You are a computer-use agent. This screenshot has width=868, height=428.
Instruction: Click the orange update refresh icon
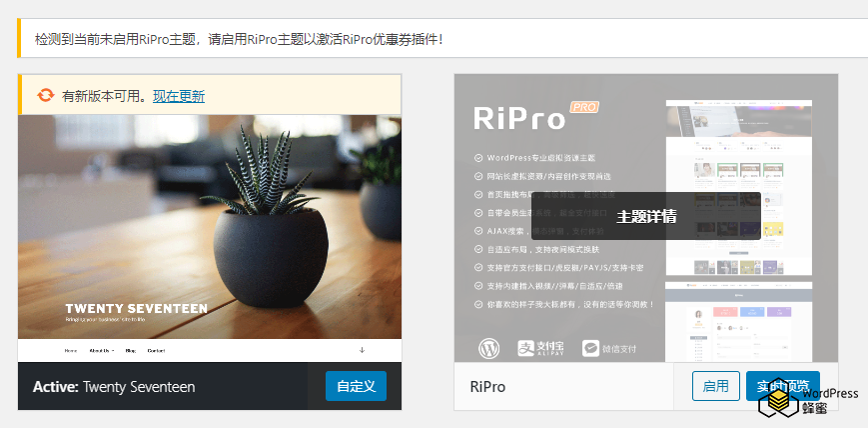tap(45, 95)
